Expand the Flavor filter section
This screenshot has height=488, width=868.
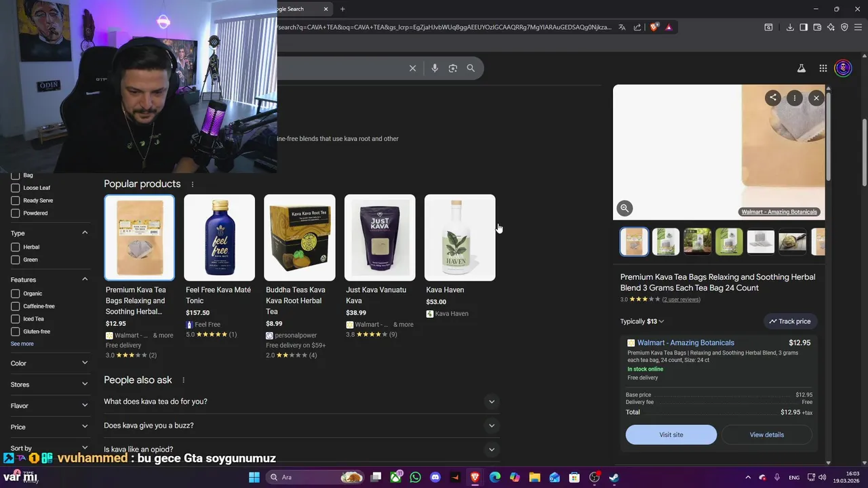(x=85, y=405)
